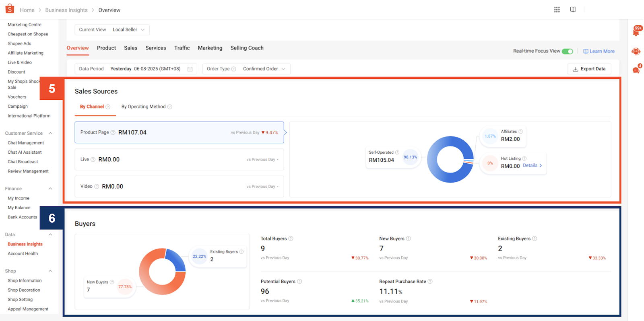644x321 pixels.
Task: Open Shopee Ads in sidebar
Action: (x=19, y=43)
